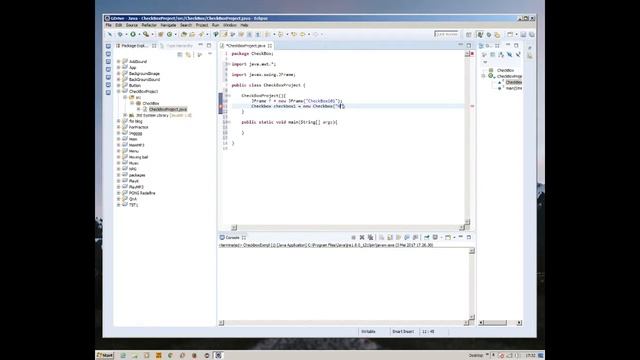Select the Button project

[135, 85]
